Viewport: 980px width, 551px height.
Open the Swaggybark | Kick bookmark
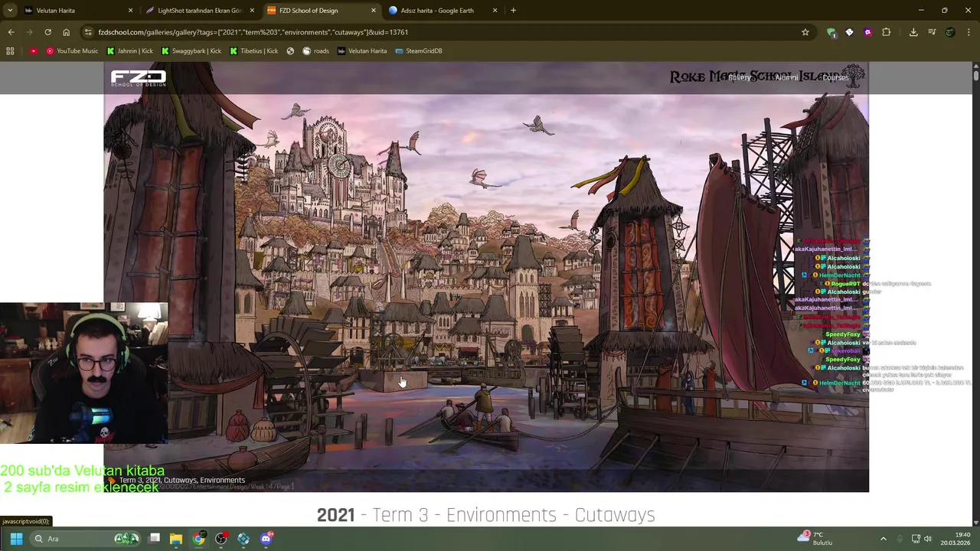[191, 51]
